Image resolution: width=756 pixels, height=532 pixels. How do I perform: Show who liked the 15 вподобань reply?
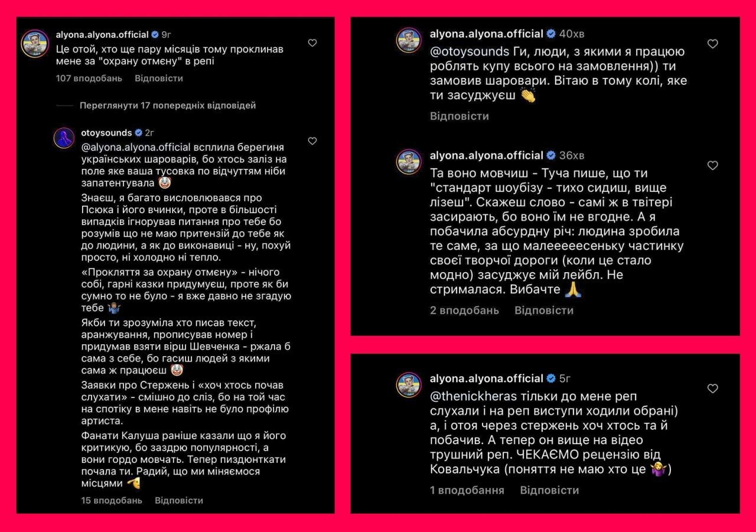click(x=112, y=500)
